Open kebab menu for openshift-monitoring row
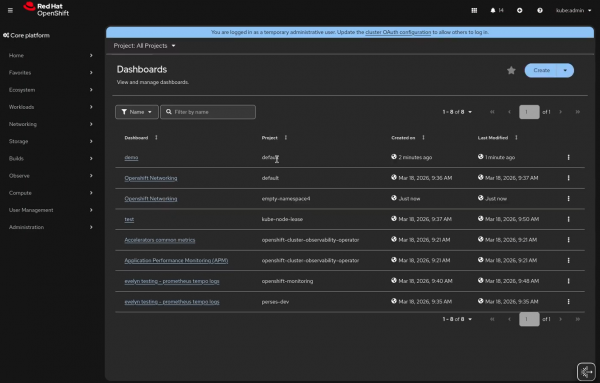 [x=569, y=281]
